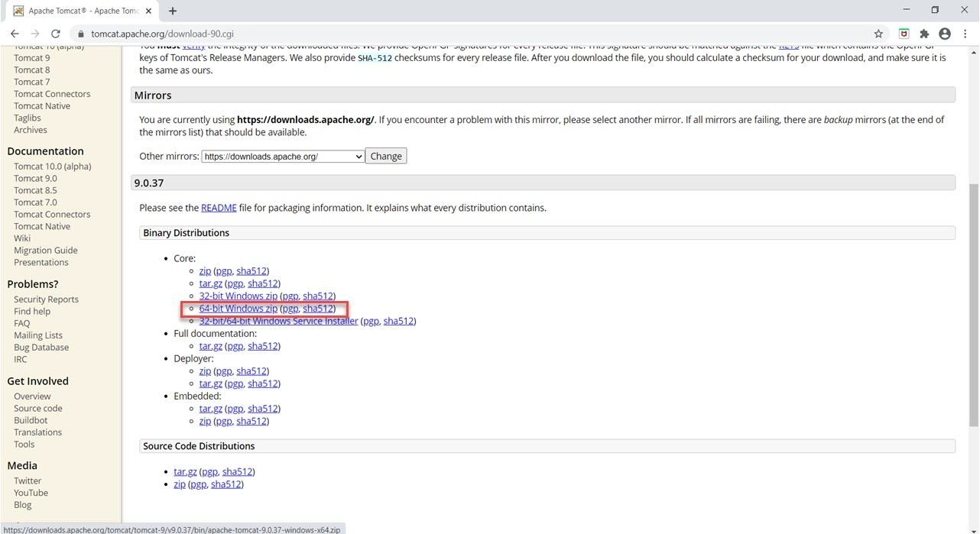Open pgp for Windows Service Installer
The height and width of the screenshot is (534, 980).
tap(371, 321)
